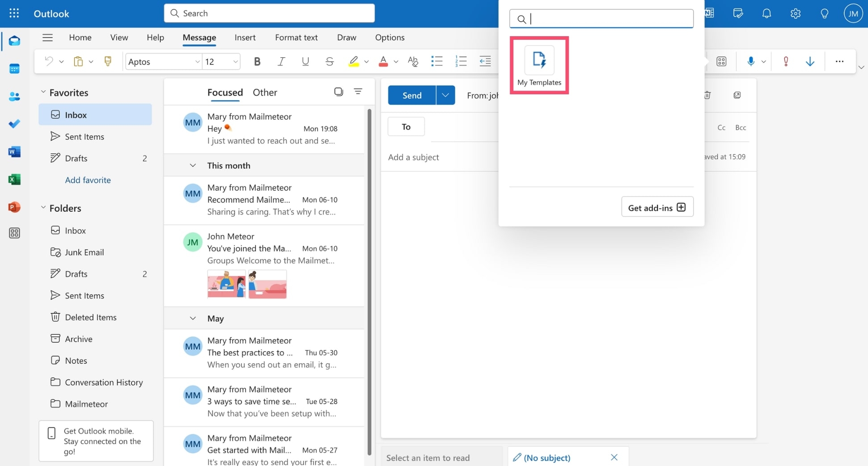The image size is (868, 466).
Task: Open the Insert ribbon tab
Action: [245, 38]
